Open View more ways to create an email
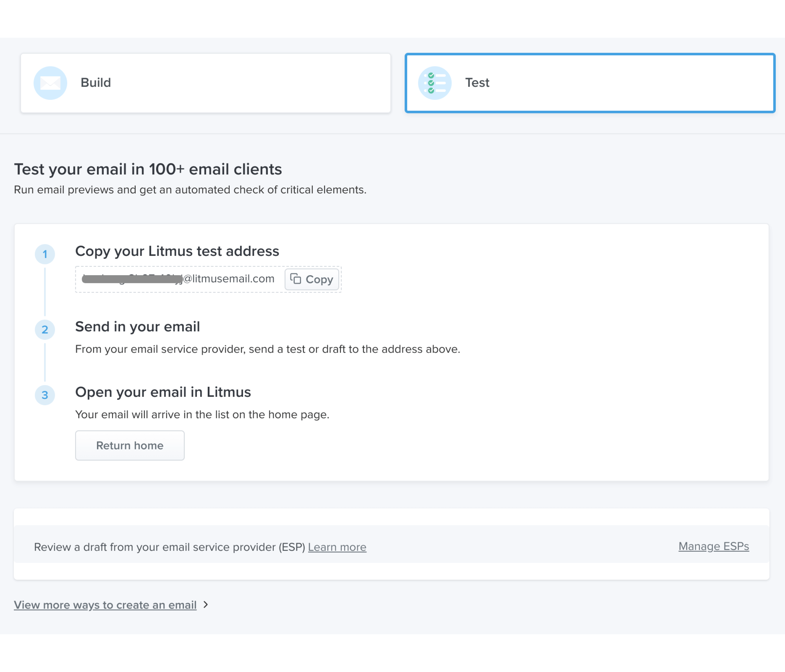The height and width of the screenshot is (672, 785). pyautogui.click(x=105, y=605)
